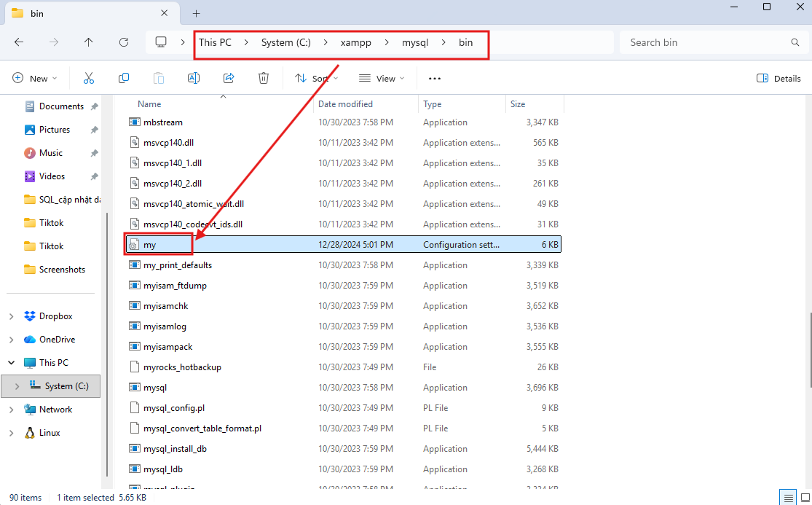Go up one folder level
812x505 pixels.
click(x=89, y=42)
